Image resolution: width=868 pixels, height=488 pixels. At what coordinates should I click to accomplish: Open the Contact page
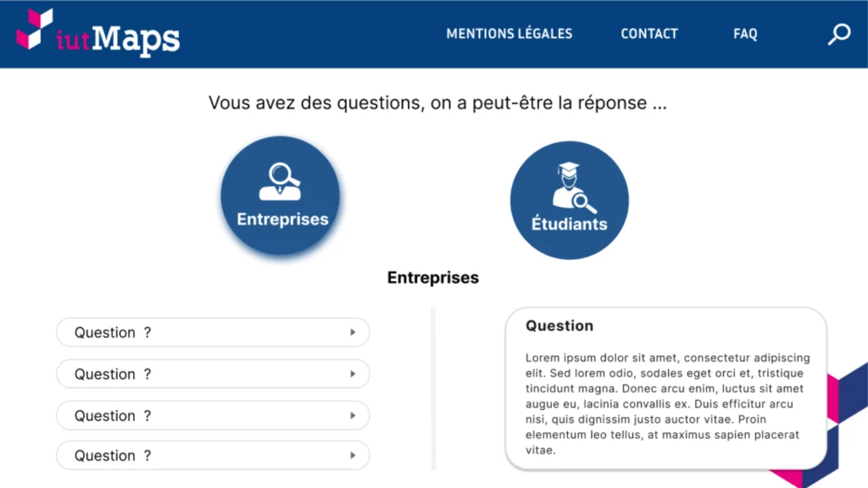pyautogui.click(x=648, y=34)
